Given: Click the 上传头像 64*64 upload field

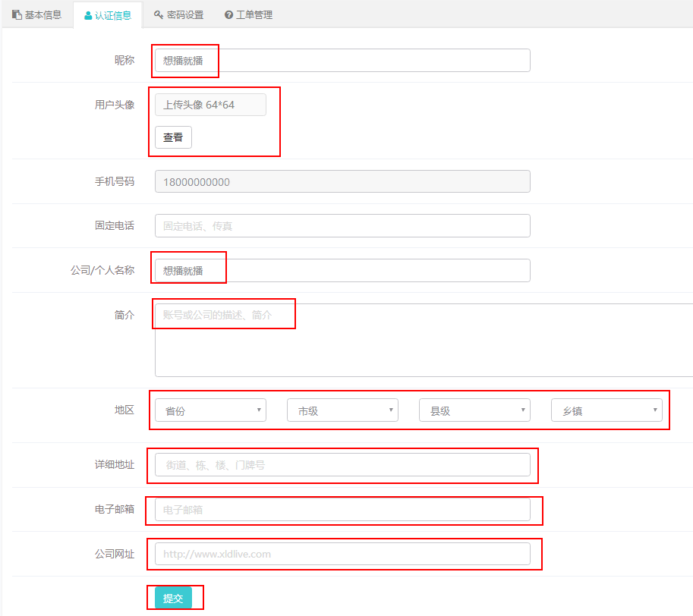Looking at the screenshot, I should click(x=210, y=105).
